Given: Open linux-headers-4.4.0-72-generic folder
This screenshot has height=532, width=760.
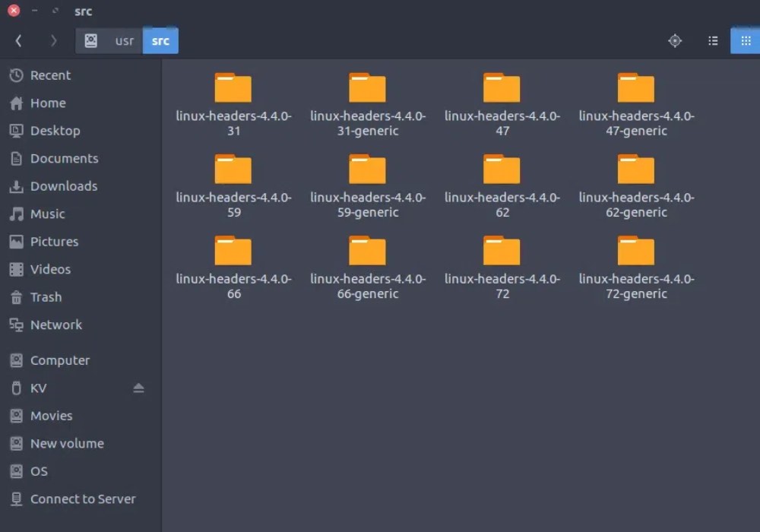Looking at the screenshot, I should 635,250.
